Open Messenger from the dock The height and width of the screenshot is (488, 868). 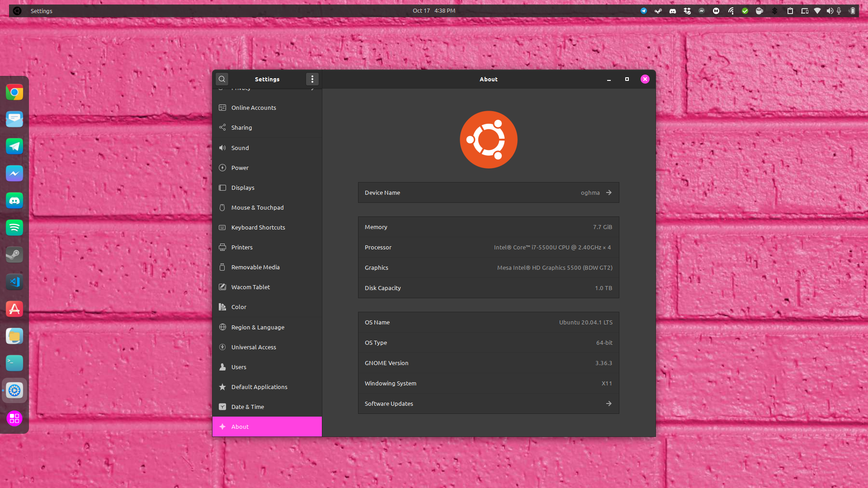(14, 174)
